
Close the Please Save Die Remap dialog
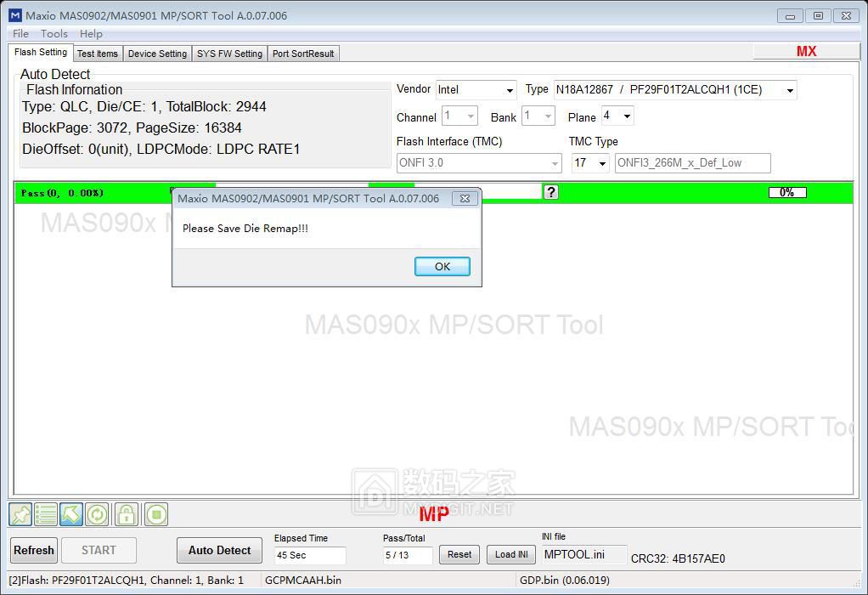click(x=465, y=198)
